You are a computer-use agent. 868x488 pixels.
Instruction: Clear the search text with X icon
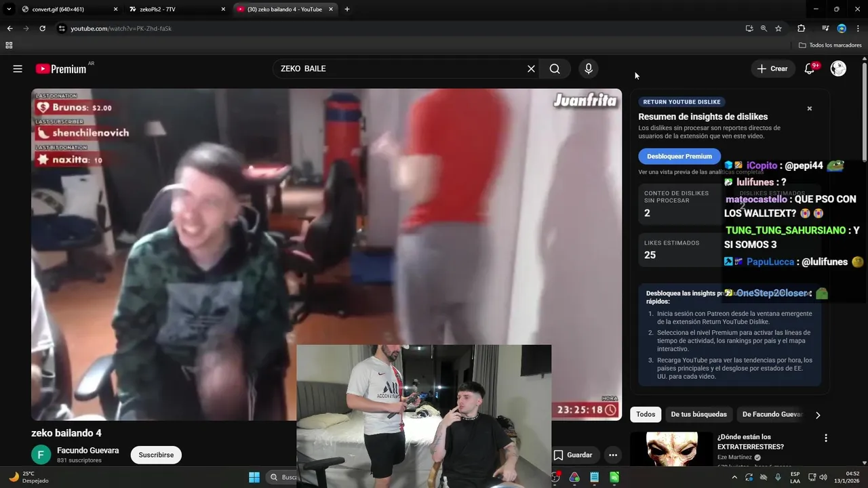[531, 68]
